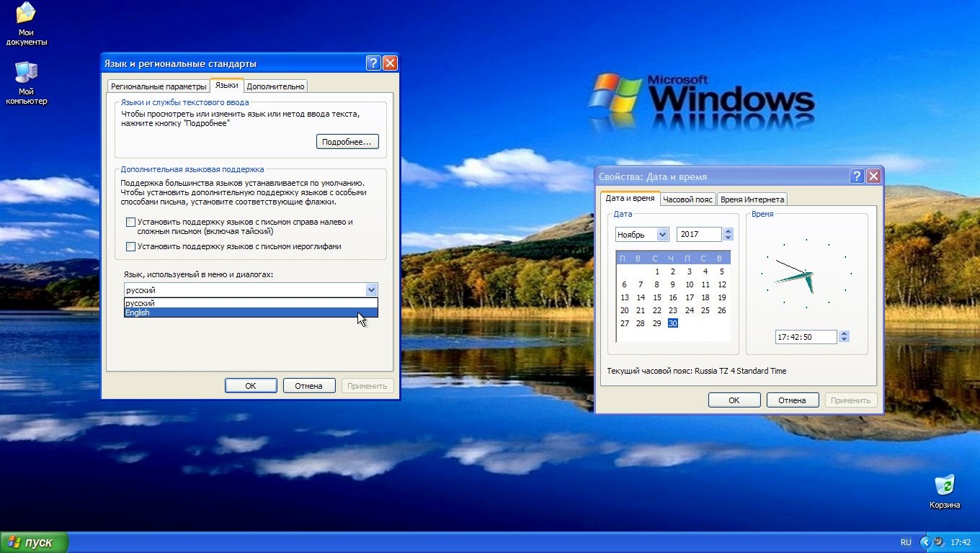
Task: Open Мои документы desktop icon
Action: 26,23
